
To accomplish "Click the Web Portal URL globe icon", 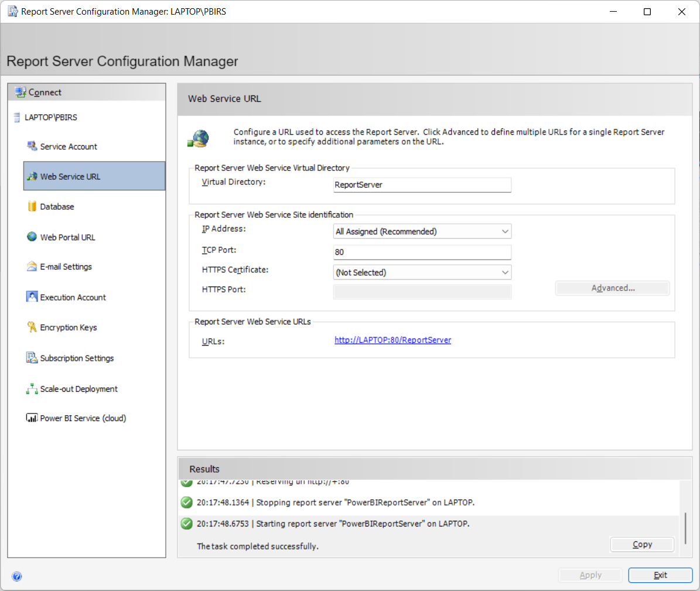I will (x=32, y=237).
